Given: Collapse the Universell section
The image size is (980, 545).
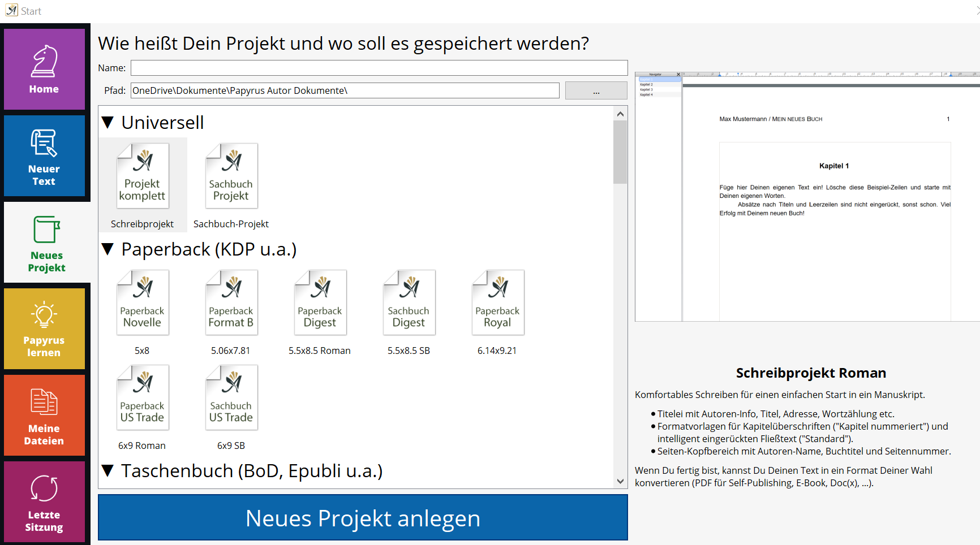Looking at the screenshot, I should click(x=109, y=122).
